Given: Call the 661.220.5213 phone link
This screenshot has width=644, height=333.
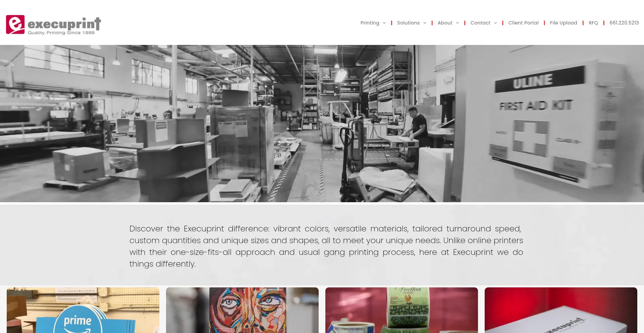Looking at the screenshot, I should [624, 23].
